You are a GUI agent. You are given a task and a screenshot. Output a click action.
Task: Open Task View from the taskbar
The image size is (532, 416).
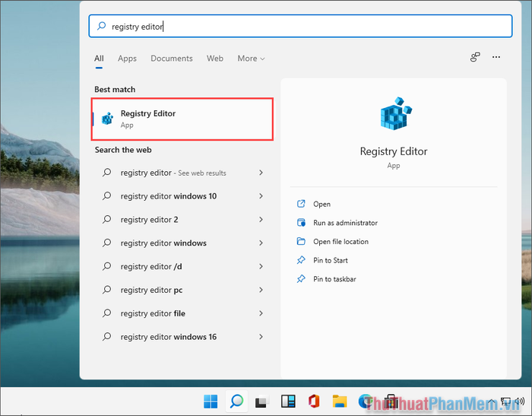tap(262, 402)
